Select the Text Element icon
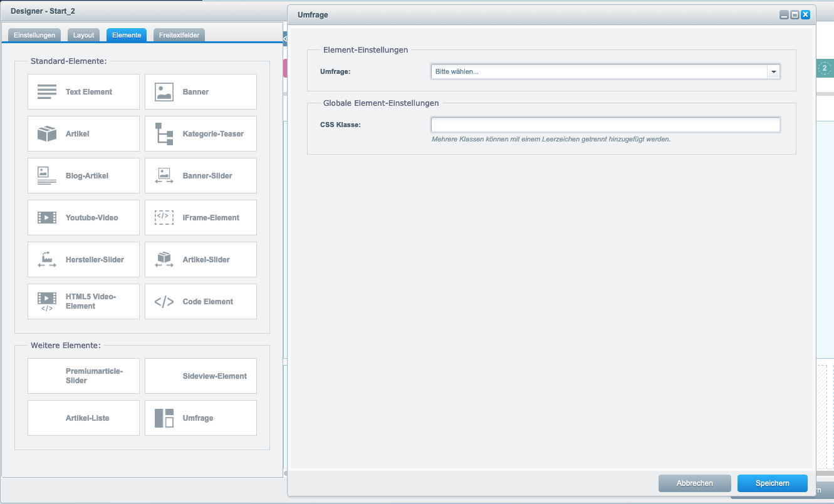This screenshot has width=834, height=504. [47, 92]
